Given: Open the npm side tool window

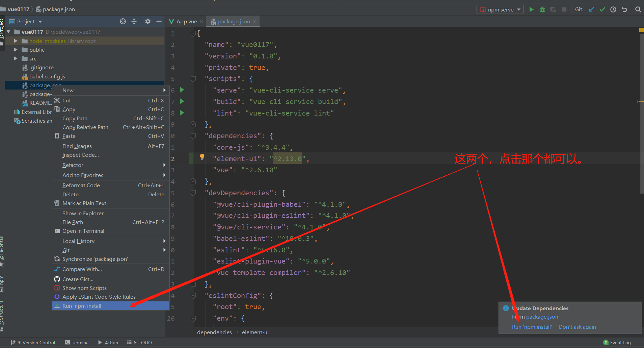Looking at the screenshot, I should [x=2, y=283].
